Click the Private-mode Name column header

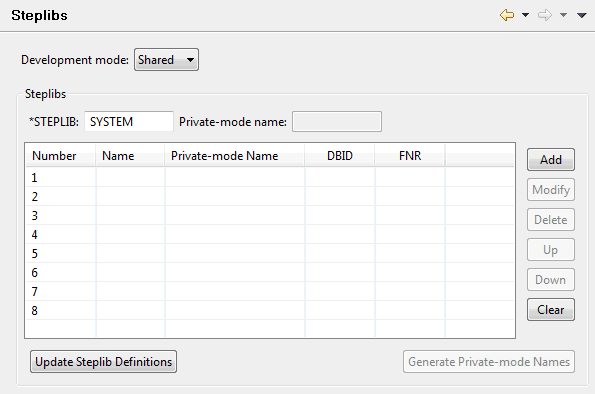click(235, 156)
